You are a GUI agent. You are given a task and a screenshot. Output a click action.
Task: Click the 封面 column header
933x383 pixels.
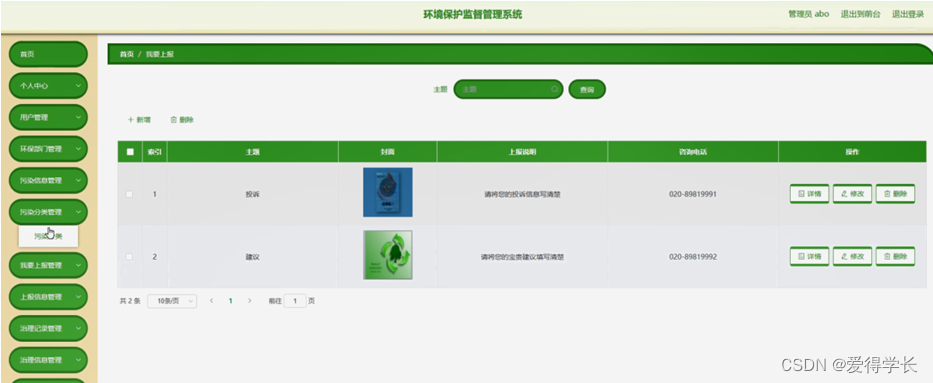[x=387, y=152]
